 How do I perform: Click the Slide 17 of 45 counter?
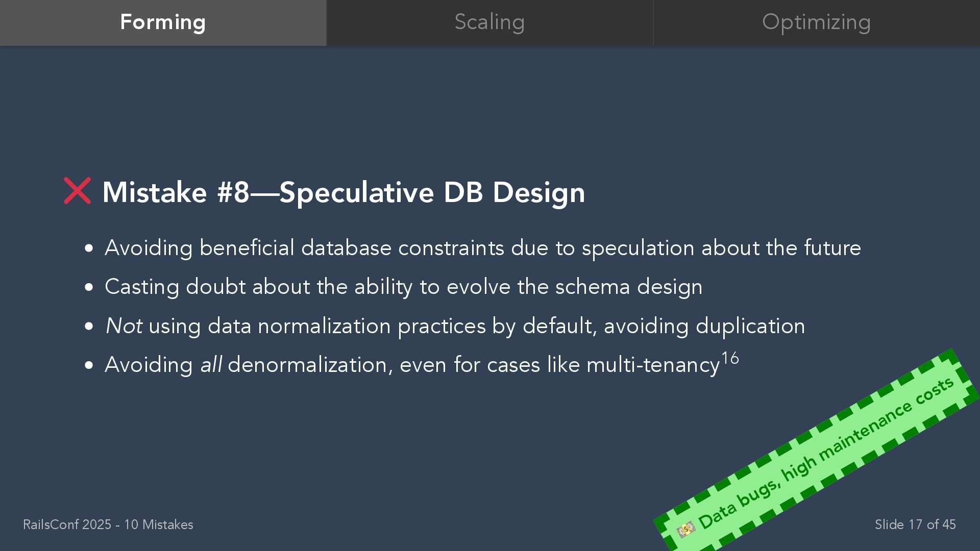[915, 524]
